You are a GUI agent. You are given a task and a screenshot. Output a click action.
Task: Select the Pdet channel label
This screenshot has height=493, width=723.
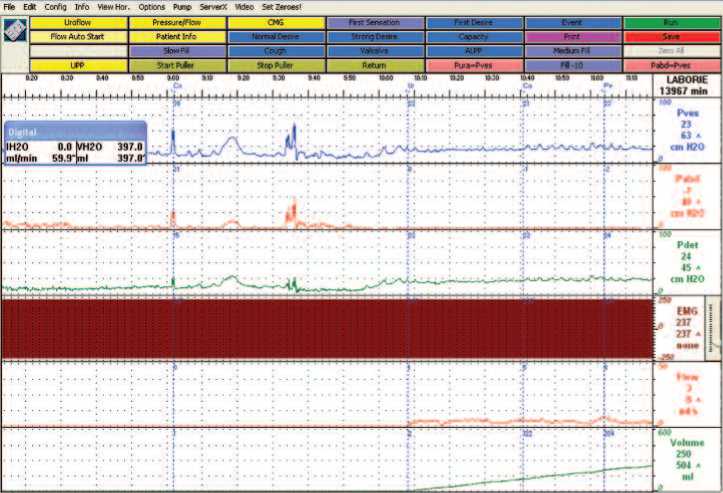click(687, 245)
